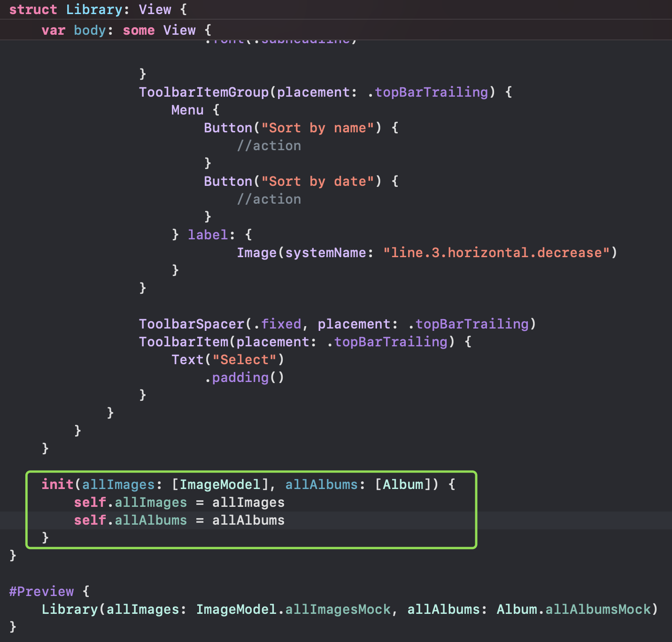Click 'Library' in the #Preview block
This screenshot has height=642, width=672.
[70, 609]
